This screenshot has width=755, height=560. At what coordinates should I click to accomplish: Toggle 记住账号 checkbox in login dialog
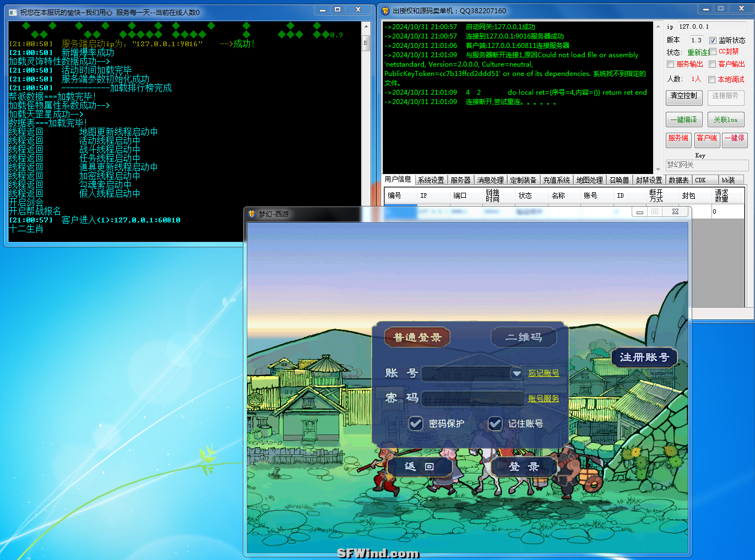click(x=495, y=423)
